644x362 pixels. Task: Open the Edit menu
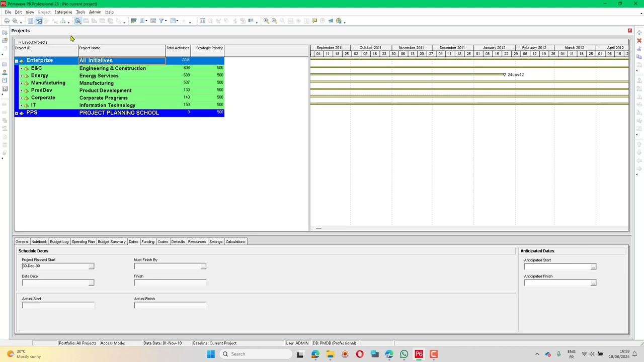[19, 12]
